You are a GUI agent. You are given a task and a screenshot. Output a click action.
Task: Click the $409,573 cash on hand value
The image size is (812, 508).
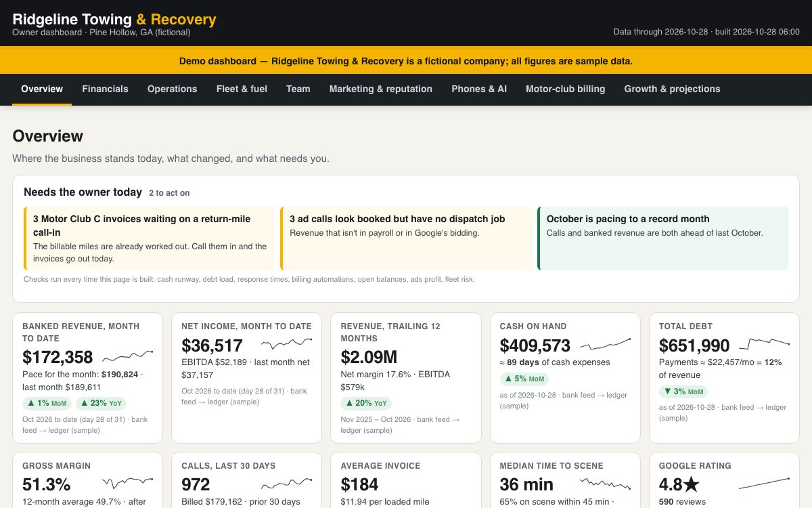[x=535, y=345]
